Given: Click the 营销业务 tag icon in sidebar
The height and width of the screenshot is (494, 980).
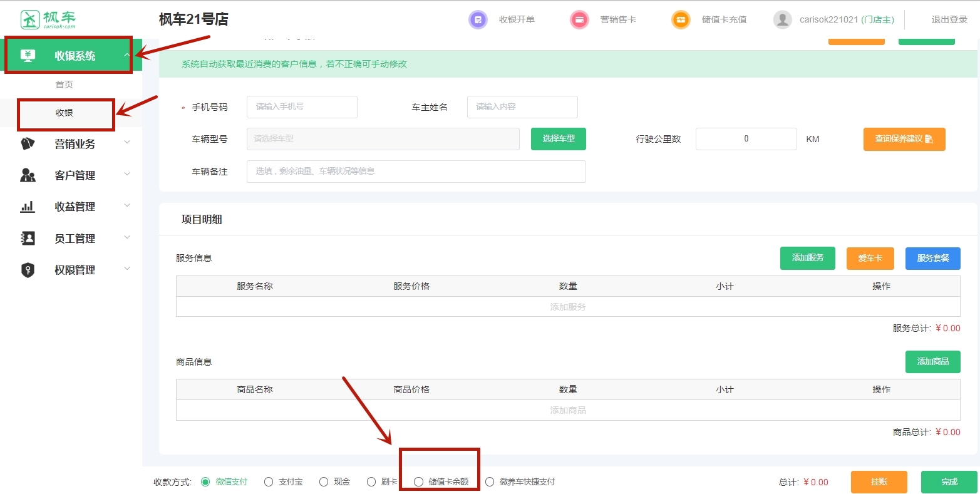Looking at the screenshot, I should (x=28, y=144).
